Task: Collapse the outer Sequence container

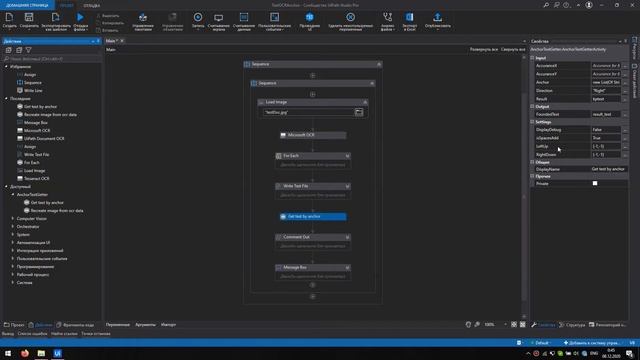Action: click(x=379, y=64)
